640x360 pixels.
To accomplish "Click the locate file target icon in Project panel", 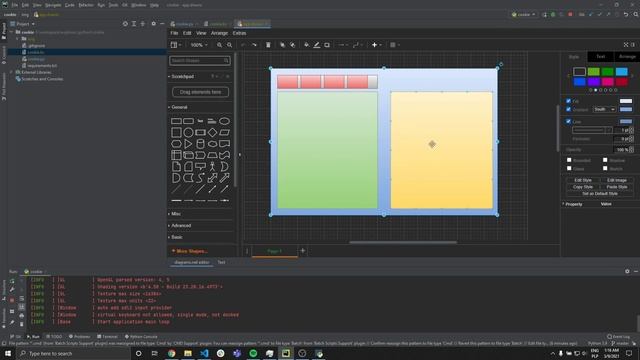I will click(x=125, y=24).
